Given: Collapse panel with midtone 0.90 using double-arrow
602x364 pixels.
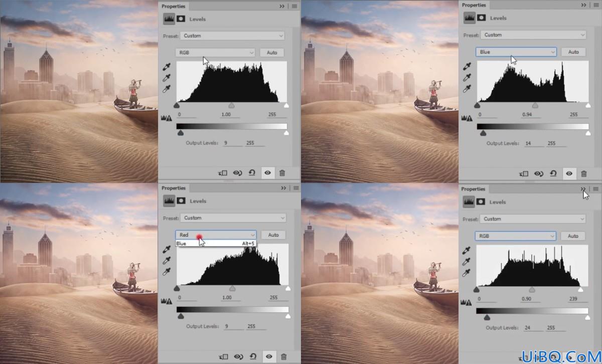Looking at the screenshot, I should [x=583, y=189].
